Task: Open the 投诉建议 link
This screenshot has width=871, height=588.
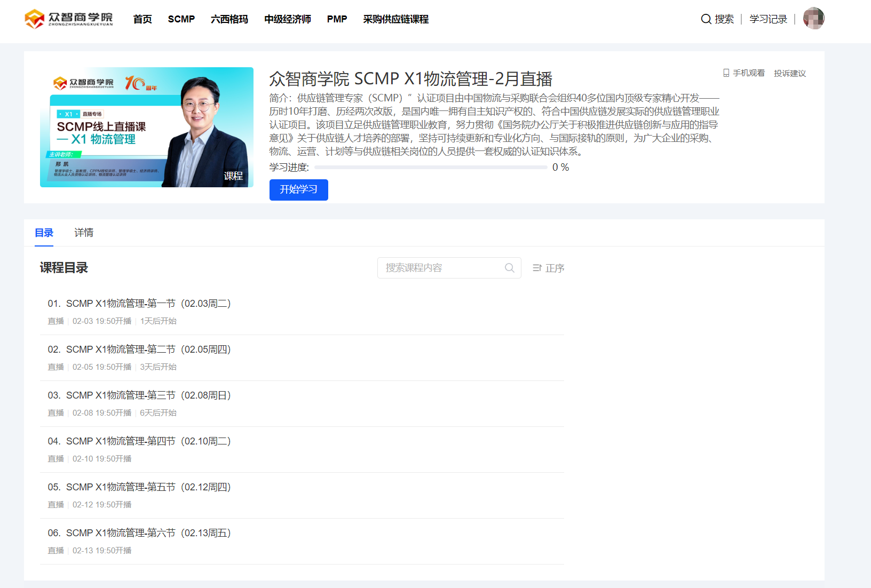Action: tap(790, 73)
